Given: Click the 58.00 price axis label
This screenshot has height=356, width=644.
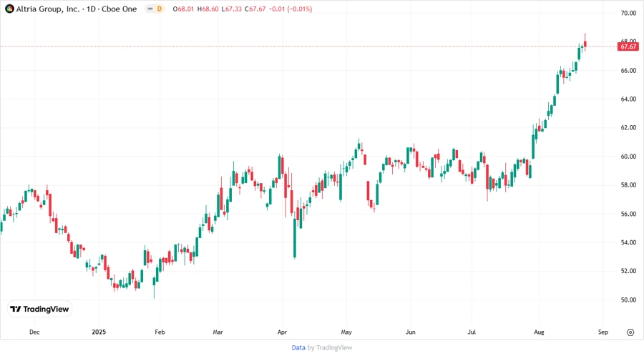Looking at the screenshot, I should 628,185.
